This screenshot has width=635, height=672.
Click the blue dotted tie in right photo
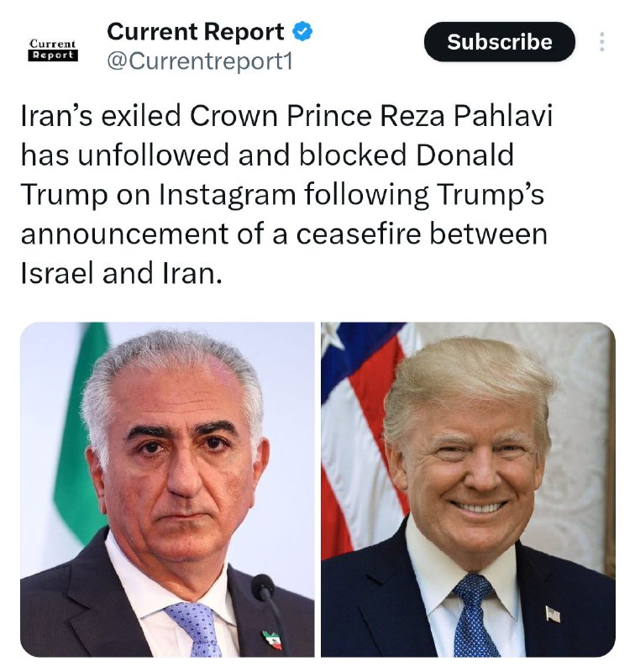point(475,617)
